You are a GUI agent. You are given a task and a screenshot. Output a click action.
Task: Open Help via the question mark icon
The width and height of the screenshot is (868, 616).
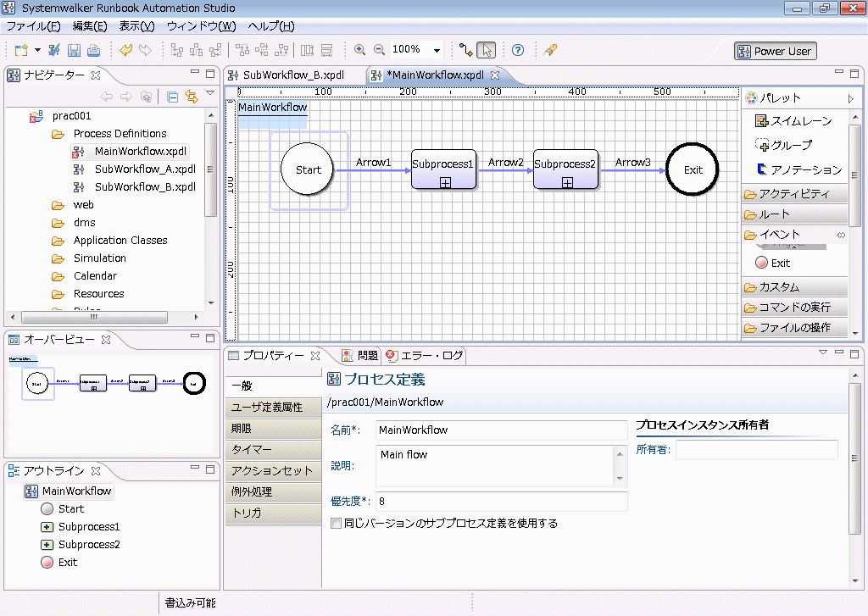coord(518,50)
